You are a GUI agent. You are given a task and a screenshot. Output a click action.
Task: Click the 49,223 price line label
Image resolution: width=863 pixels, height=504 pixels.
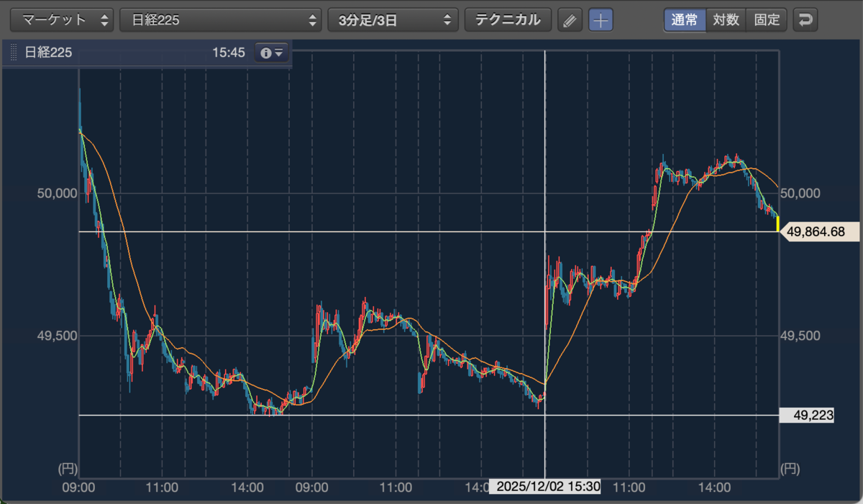coord(807,415)
